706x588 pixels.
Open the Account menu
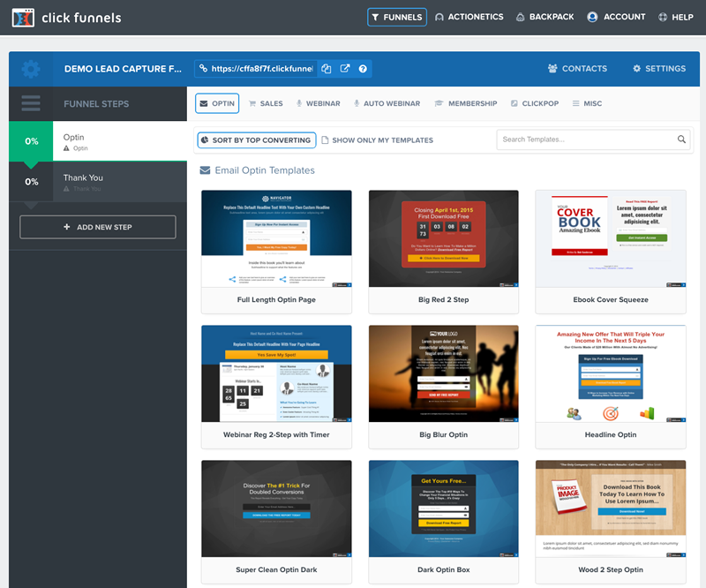[x=616, y=17]
